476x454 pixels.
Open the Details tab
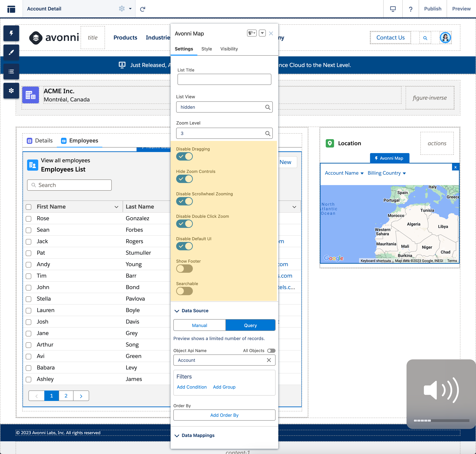40,141
